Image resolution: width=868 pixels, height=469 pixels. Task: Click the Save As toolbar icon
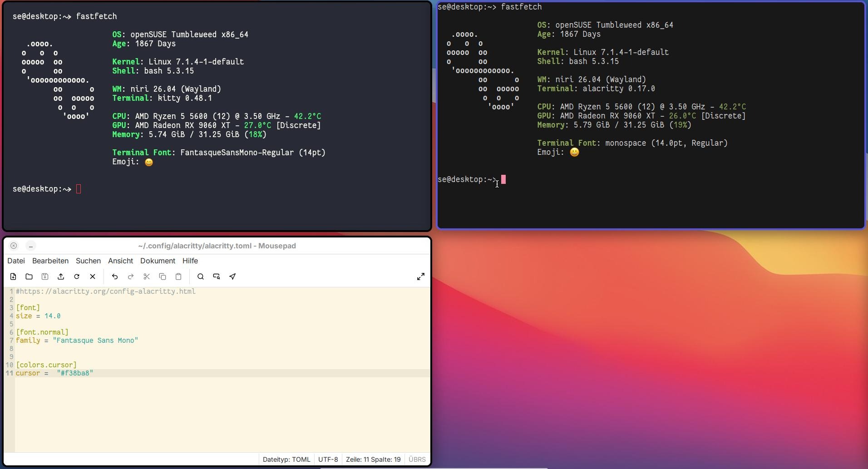[x=61, y=276]
